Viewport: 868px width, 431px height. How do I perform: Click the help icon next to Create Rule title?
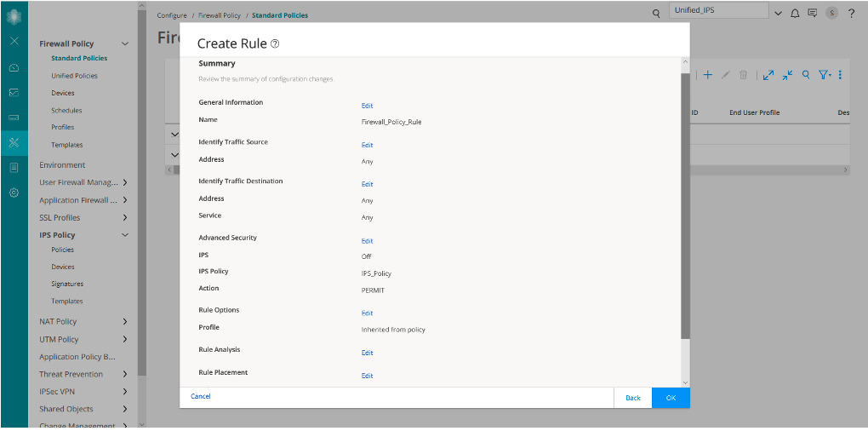pos(275,43)
